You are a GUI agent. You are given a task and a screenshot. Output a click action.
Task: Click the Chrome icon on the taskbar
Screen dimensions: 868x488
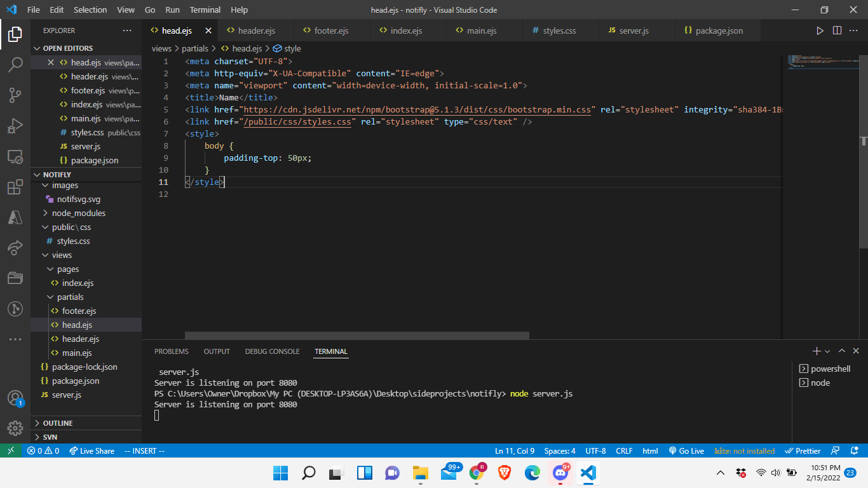point(476,473)
